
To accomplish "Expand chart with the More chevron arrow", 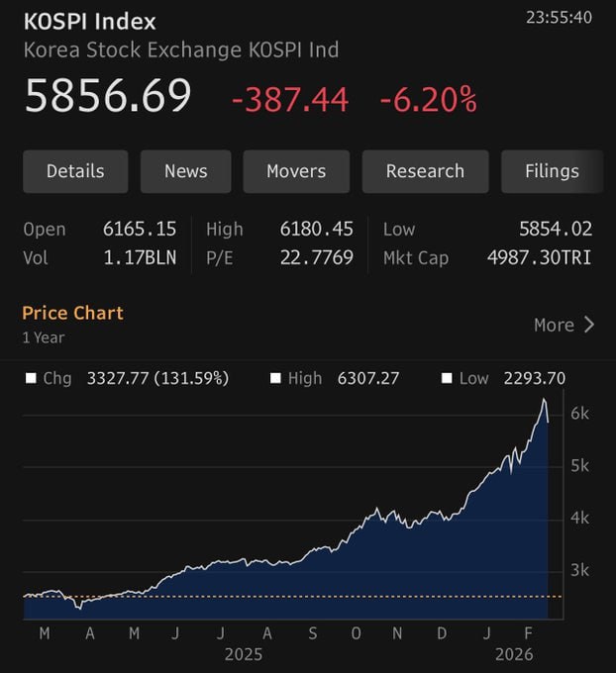I will [589, 325].
